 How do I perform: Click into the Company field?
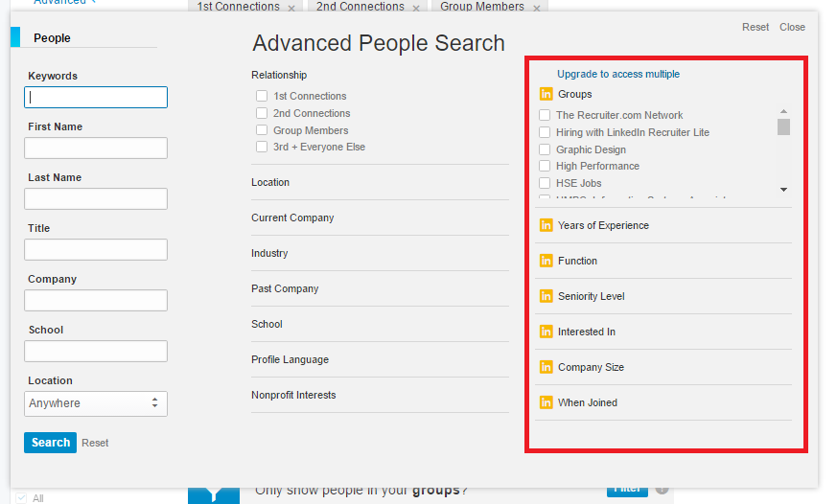[96, 300]
